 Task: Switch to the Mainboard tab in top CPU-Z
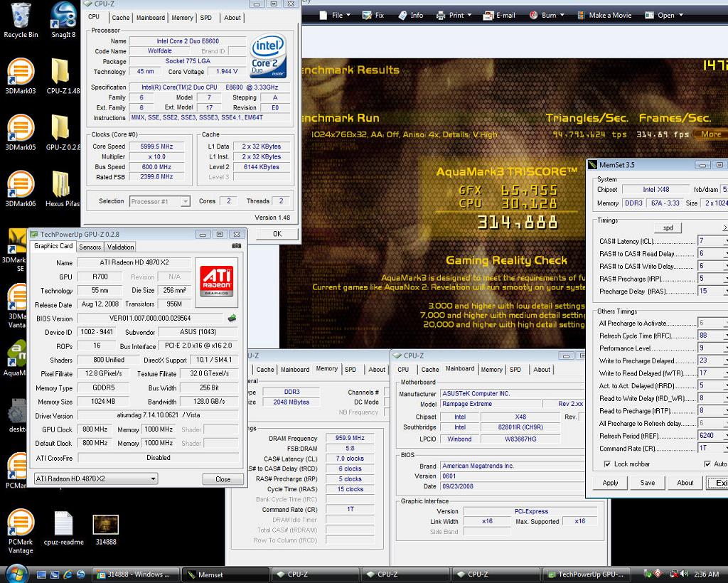click(x=151, y=18)
